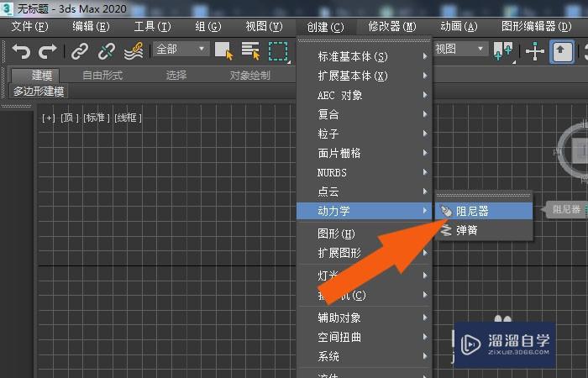Expand the 扩展基本体(X) submenu
Screen dimensions: 588x378
[x=364, y=76]
